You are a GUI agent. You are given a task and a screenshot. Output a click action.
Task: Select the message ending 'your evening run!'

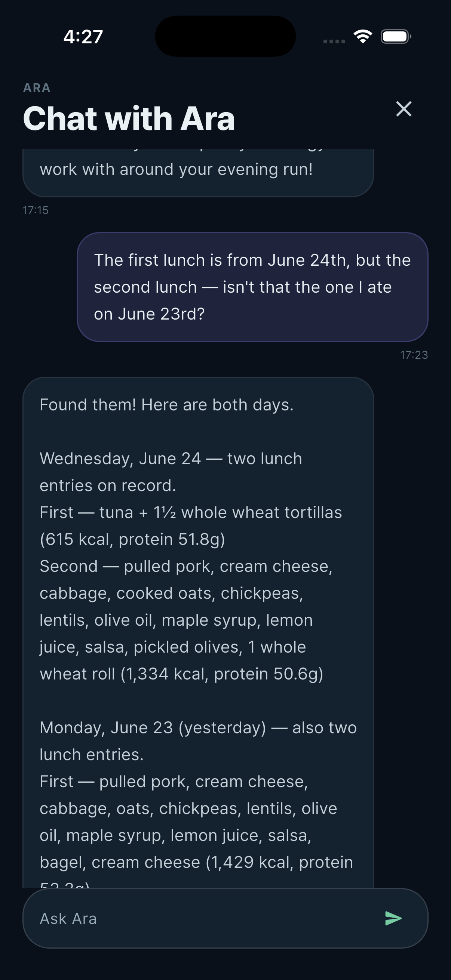(x=198, y=173)
